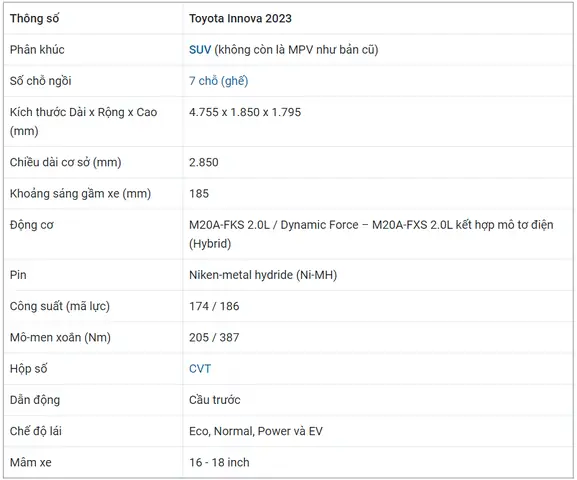Select the 'Chiều dài cơ sở (mm)' label

(x=66, y=162)
